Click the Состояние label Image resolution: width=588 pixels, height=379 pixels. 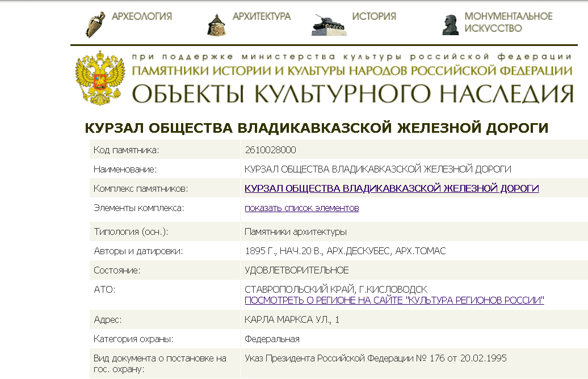point(117,270)
